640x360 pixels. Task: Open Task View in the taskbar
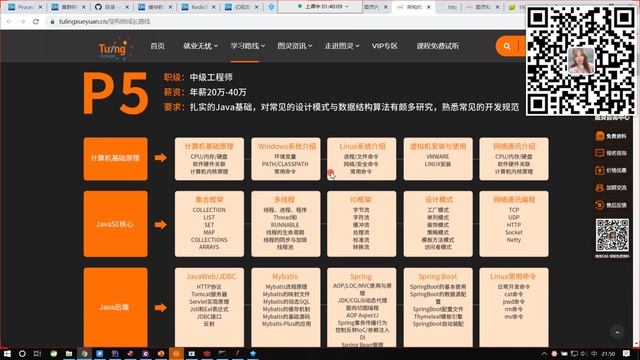[37, 353]
